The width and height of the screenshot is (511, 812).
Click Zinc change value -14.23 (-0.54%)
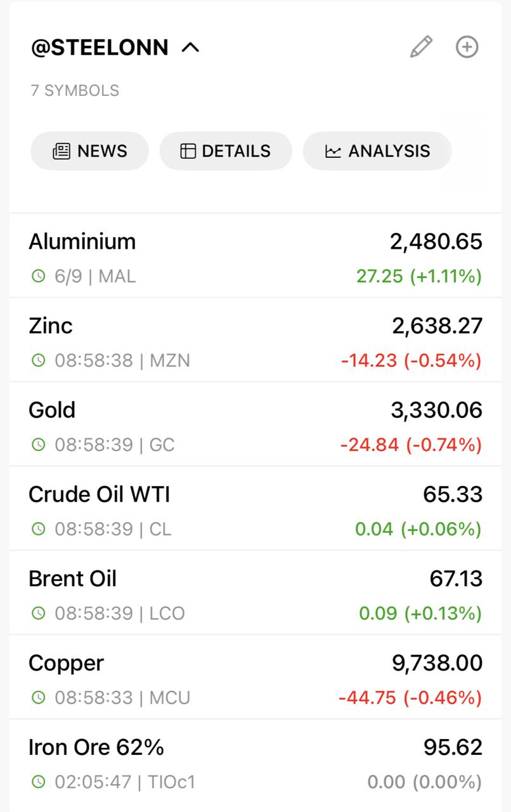pos(411,360)
